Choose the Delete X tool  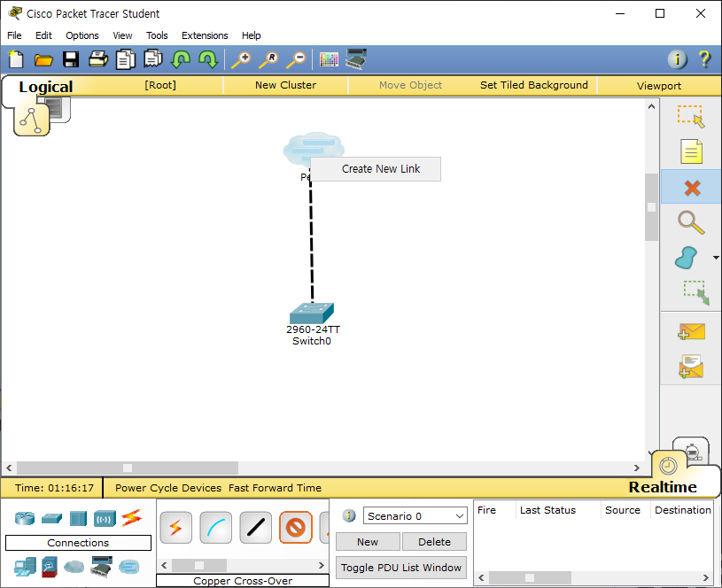(x=692, y=188)
